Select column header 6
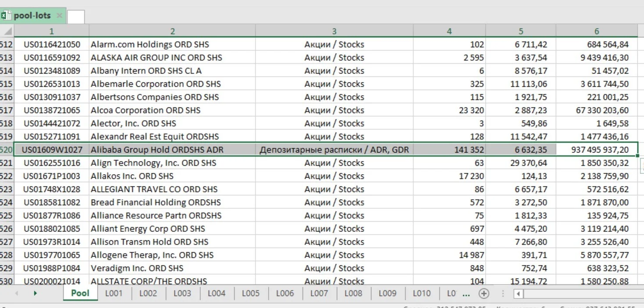The height and width of the screenshot is (308, 644). point(597,31)
